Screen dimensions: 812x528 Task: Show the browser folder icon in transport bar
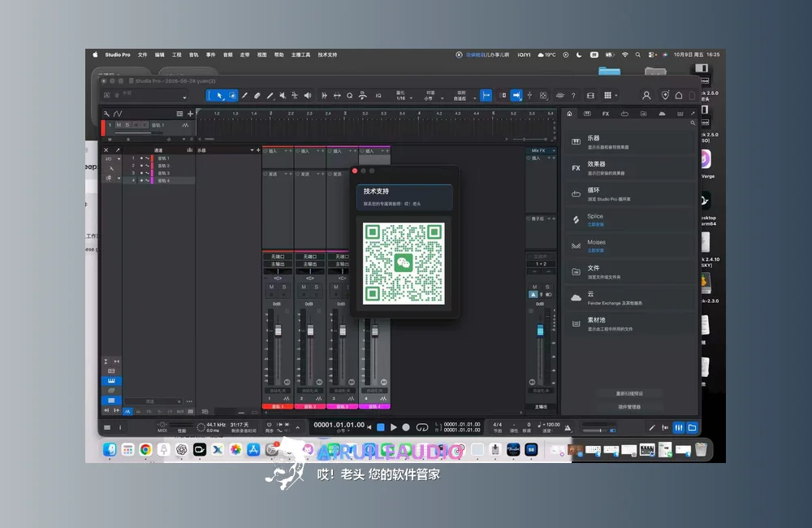[x=693, y=427]
